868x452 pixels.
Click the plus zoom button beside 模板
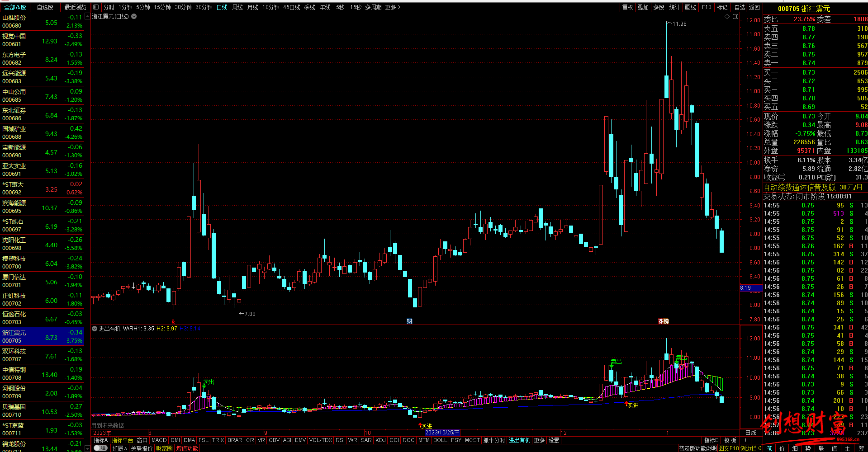pyautogui.click(x=745, y=440)
